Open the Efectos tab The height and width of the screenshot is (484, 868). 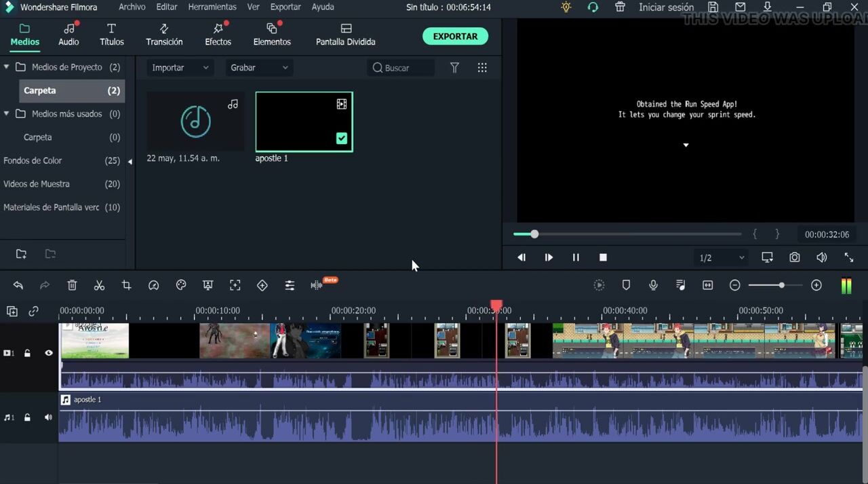click(x=218, y=35)
